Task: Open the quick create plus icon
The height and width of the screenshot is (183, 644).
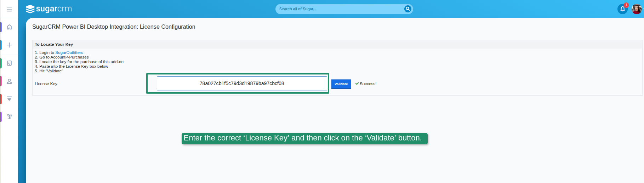Action: pyautogui.click(x=10, y=45)
